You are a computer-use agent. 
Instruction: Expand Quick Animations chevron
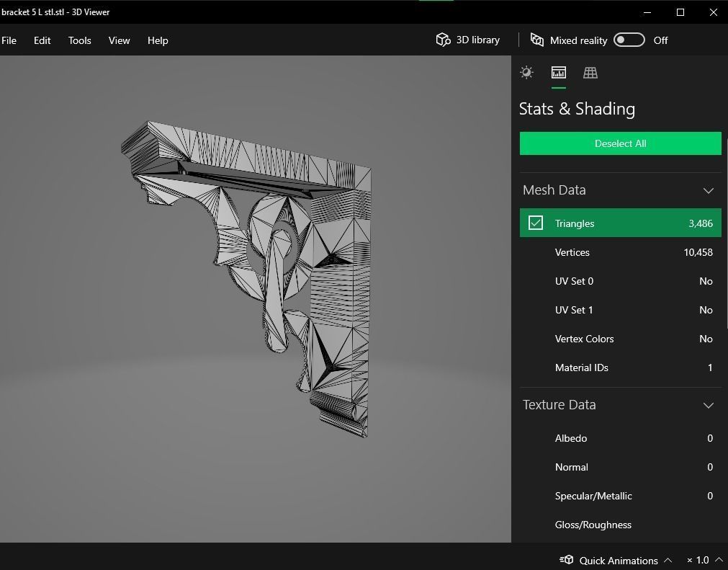tap(668, 560)
